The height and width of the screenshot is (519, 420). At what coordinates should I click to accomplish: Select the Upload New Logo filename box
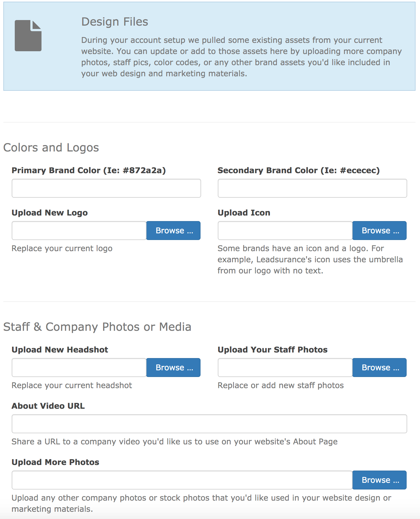click(x=79, y=230)
